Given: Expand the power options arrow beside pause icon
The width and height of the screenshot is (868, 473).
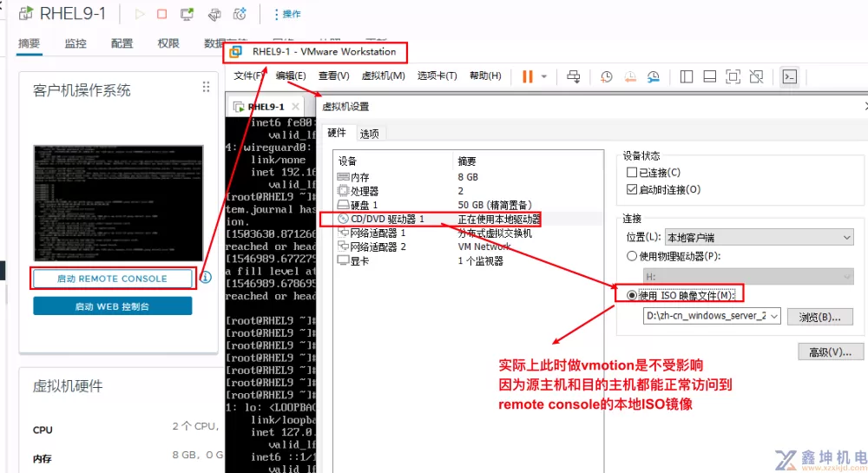Looking at the screenshot, I should pos(544,76).
